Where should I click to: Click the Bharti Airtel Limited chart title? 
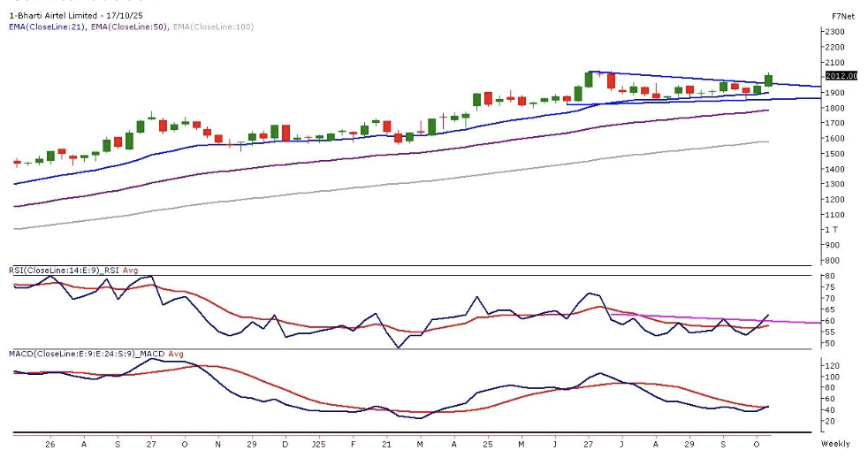[x=78, y=16]
